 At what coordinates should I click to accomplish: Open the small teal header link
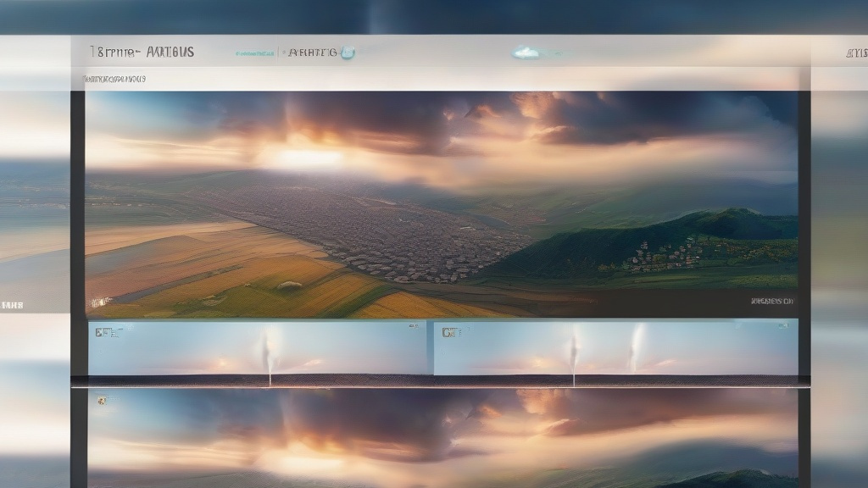pos(254,53)
